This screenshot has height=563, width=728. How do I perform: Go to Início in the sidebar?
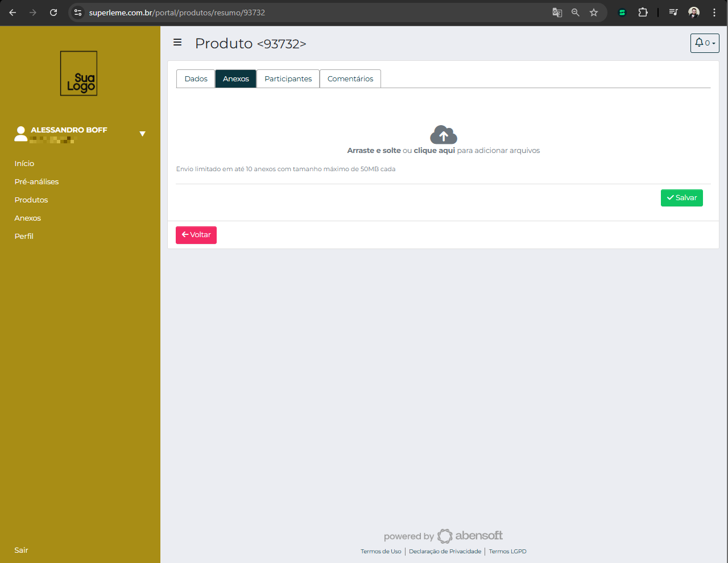click(x=24, y=164)
